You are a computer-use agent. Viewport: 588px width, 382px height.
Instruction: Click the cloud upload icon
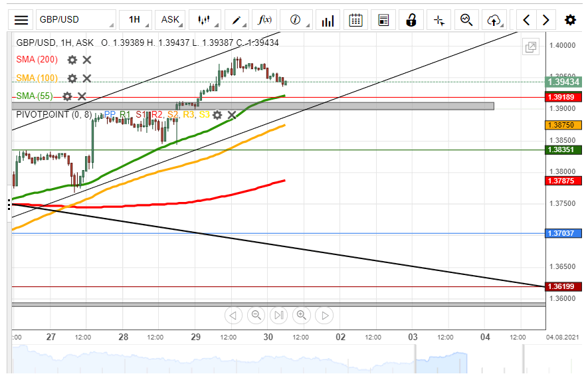click(493, 20)
